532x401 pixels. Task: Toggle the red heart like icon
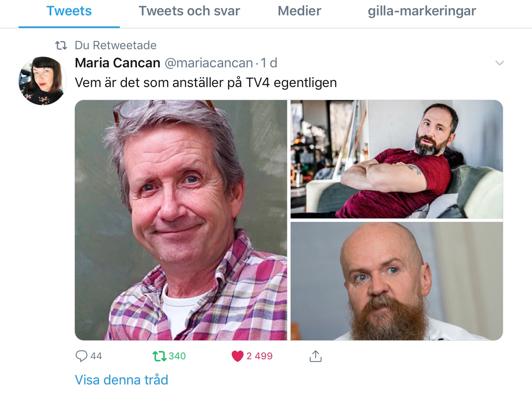pyautogui.click(x=238, y=356)
